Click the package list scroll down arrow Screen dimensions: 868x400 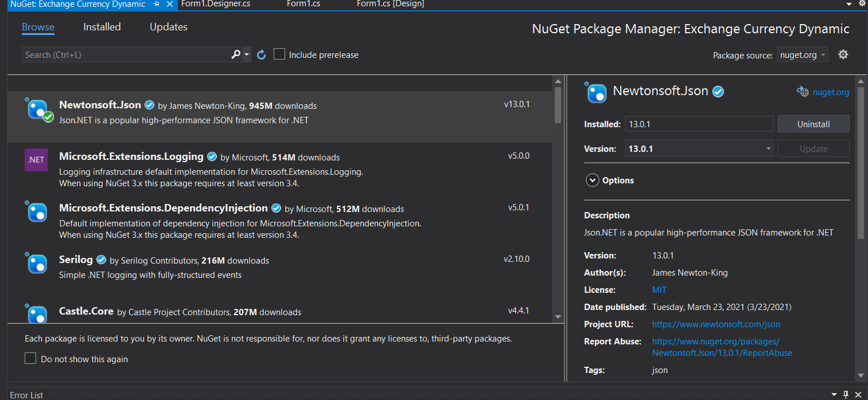pos(558,316)
